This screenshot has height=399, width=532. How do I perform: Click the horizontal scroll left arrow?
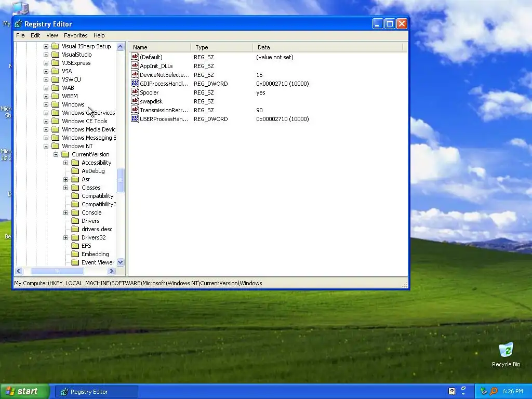[x=19, y=271]
